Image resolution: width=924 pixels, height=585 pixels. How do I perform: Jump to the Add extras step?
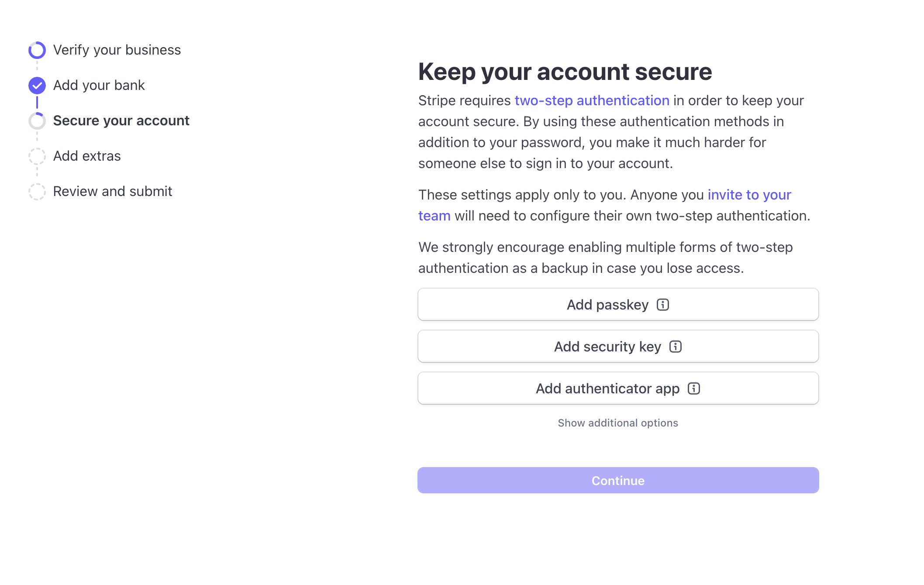point(87,156)
